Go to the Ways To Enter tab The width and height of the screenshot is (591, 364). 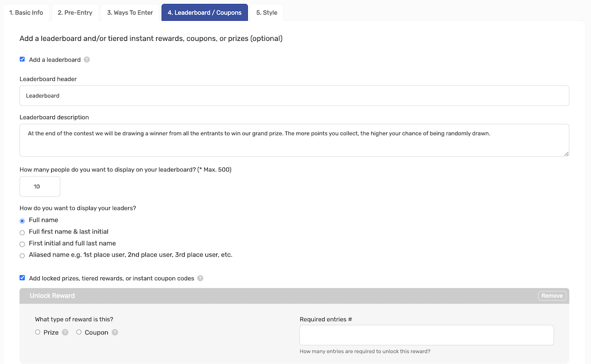click(x=130, y=12)
